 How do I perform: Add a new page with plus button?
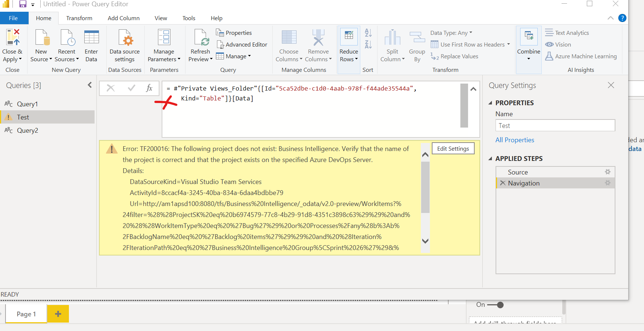pos(58,314)
